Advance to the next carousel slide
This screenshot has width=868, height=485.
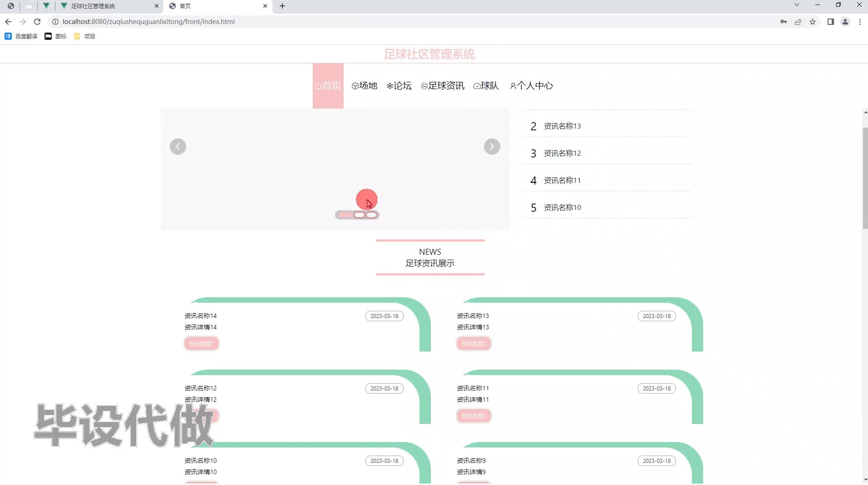(x=492, y=147)
